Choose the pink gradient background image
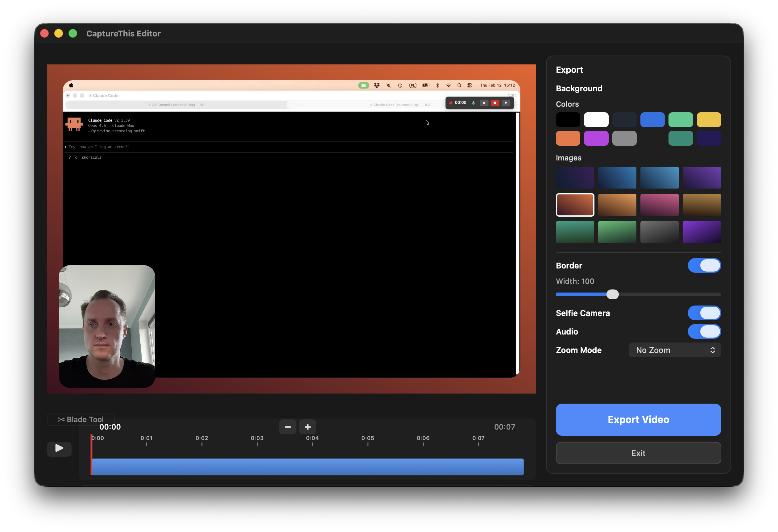 point(660,205)
